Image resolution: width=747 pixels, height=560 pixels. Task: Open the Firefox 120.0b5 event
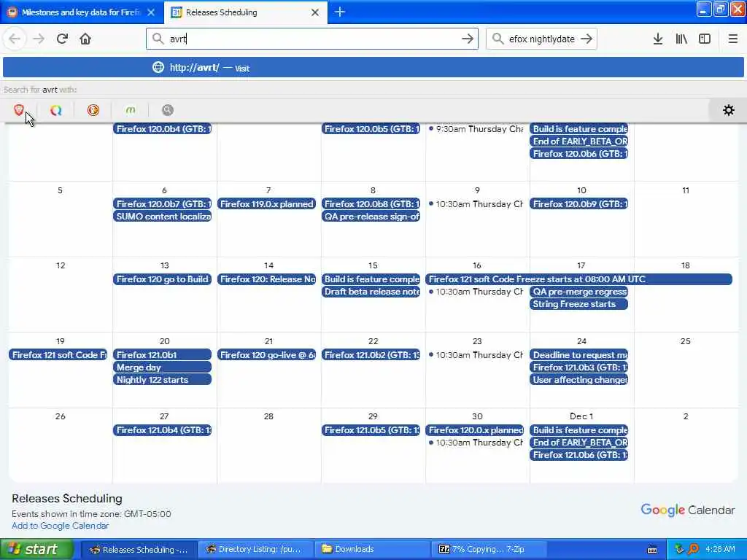[x=371, y=128]
